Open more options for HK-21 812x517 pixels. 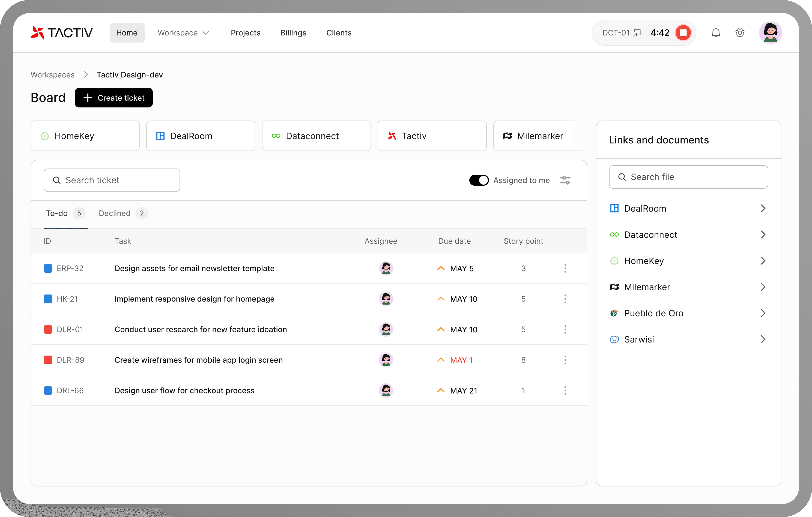pos(565,299)
